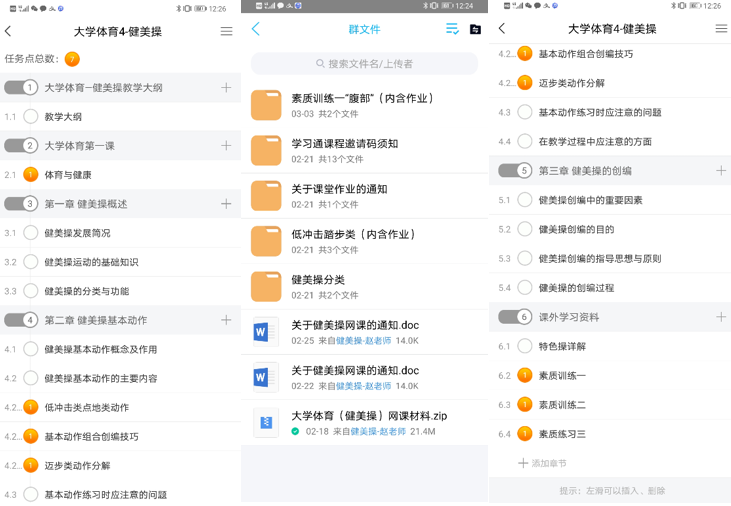731x506 pixels.
Task: Click the plus beside 第三章 健美操的创编
Action: click(720, 171)
